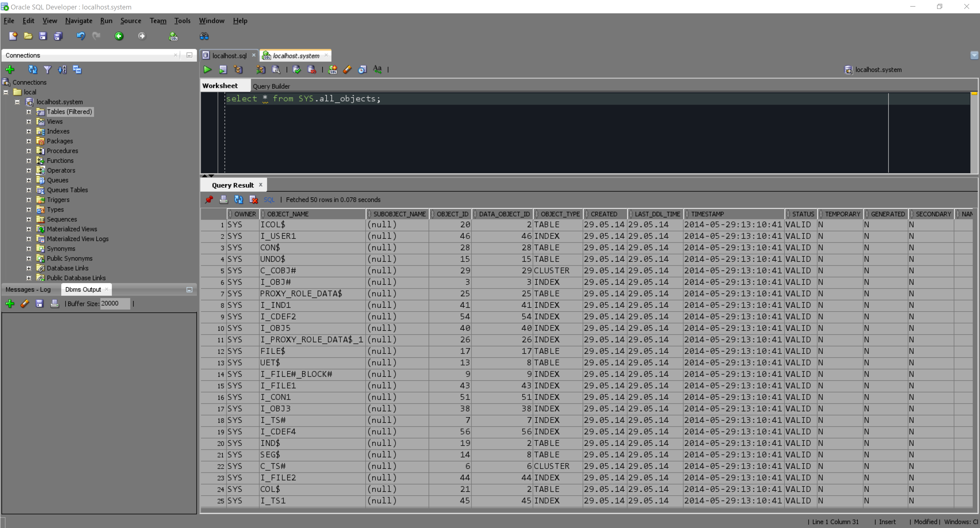Click the Connections filter funnel icon

(47, 70)
